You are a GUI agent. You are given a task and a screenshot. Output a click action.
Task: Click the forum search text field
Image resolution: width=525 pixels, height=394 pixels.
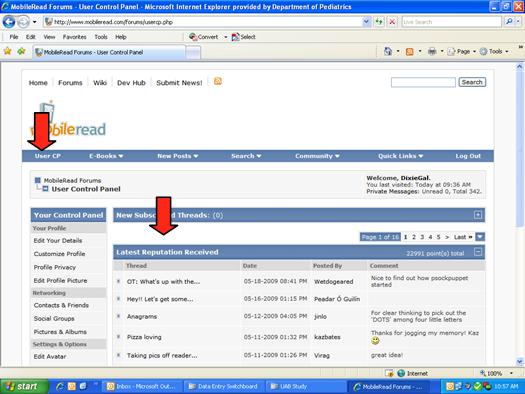(423, 82)
